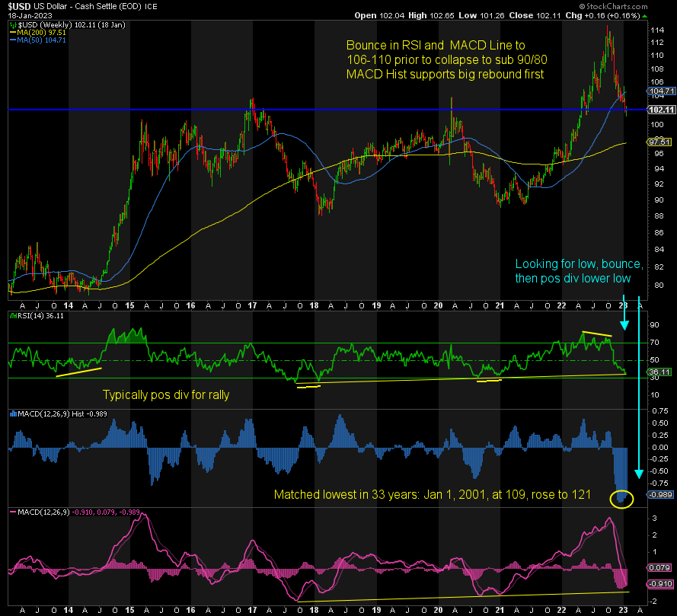The width and height of the screenshot is (677, 616).
Task: Click the yellow 97.51 moving average price tag
Action: 658,142
